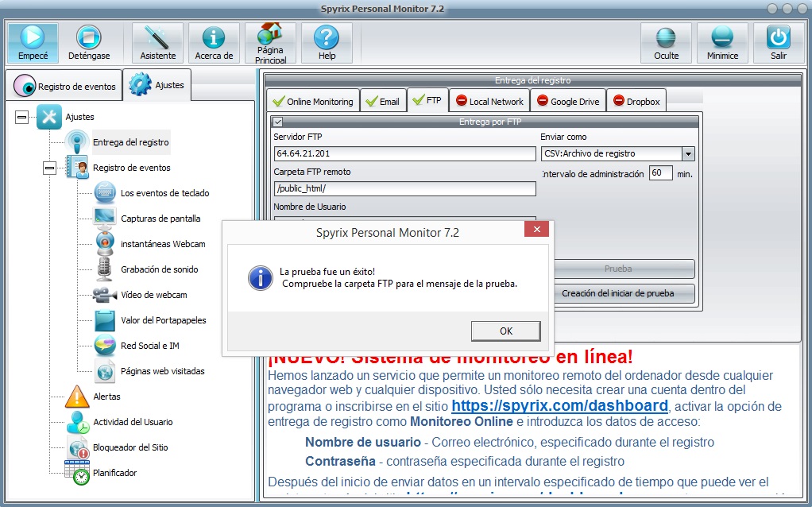This screenshot has width=812, height=507.
Task: Click the Empecé start monitoring icon
Action: coord(33,37)
